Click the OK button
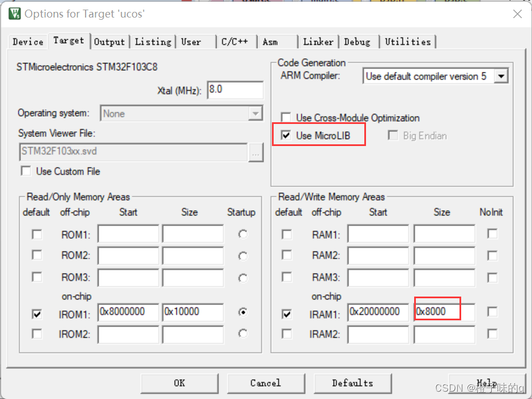Viewport: 532px width, 399px height. click(180, 383)
